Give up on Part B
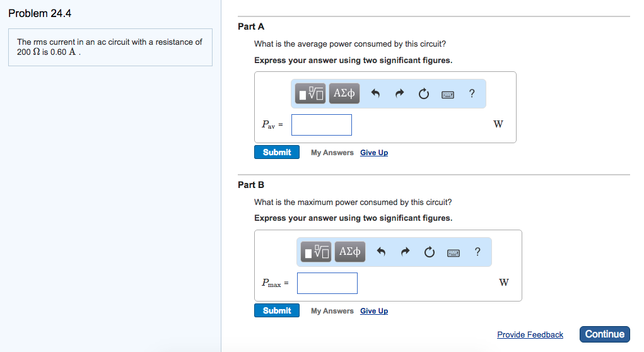The height and width of the screenshot is (352, 644). coord(374,311)
